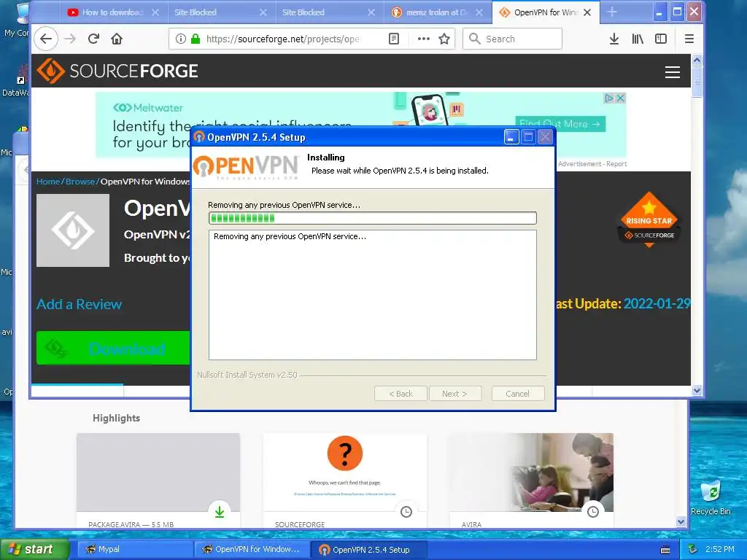This screenshot has height=560, width=747.
Task: Select the OpenVPN for Windows tab
Action: [544, 12]
